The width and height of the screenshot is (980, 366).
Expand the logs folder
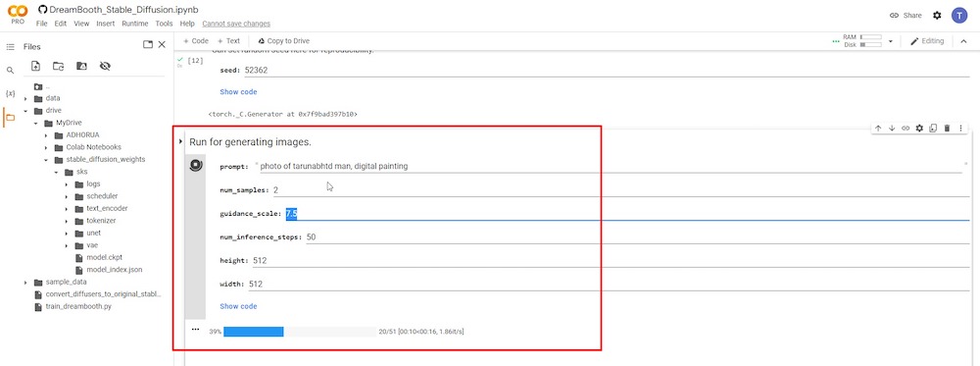click(x=67, y=183)
